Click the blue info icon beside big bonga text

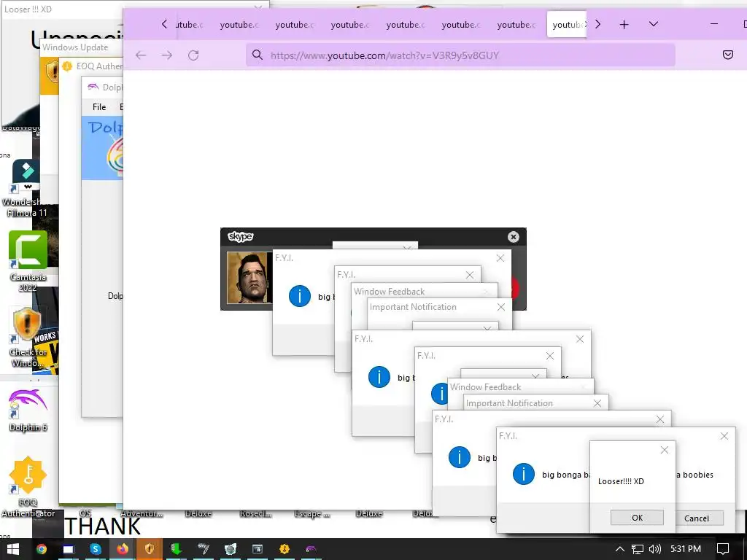[x=523, y=474]
